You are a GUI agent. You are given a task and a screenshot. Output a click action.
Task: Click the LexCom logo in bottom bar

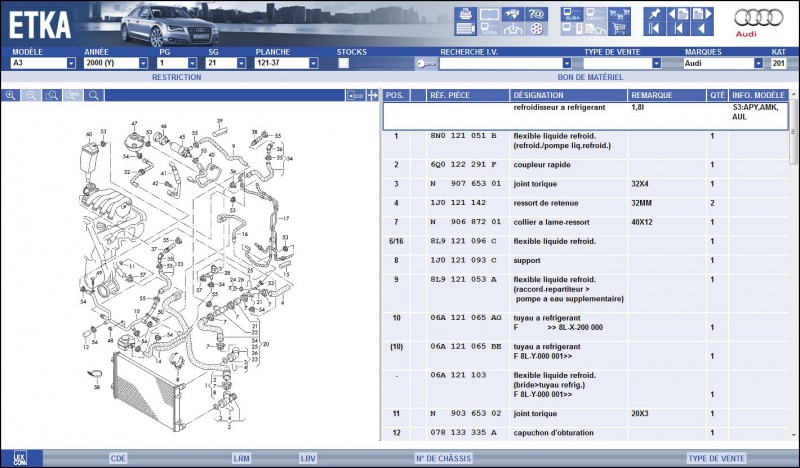pos(20,458)
